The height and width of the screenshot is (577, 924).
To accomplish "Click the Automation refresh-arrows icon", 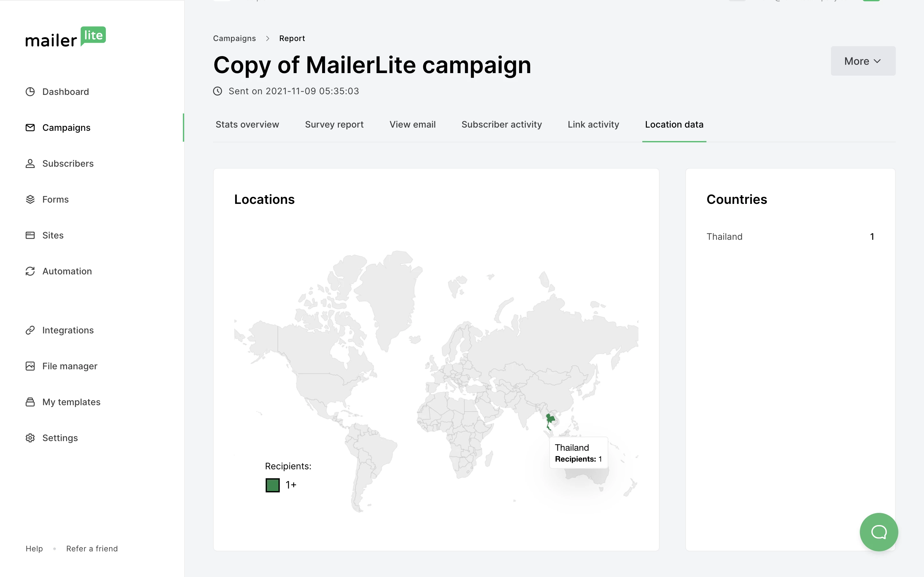I will coord(30,271).
